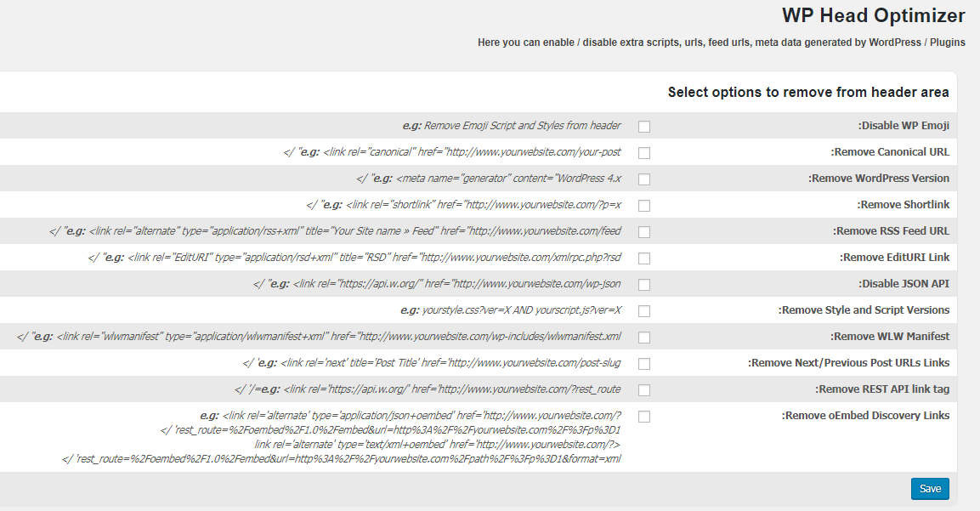Check Remove Next/Previous Post URLs Links box
The height and width of the screenshot is (511, 980).
pyautogui.click(x=644, y=364)
